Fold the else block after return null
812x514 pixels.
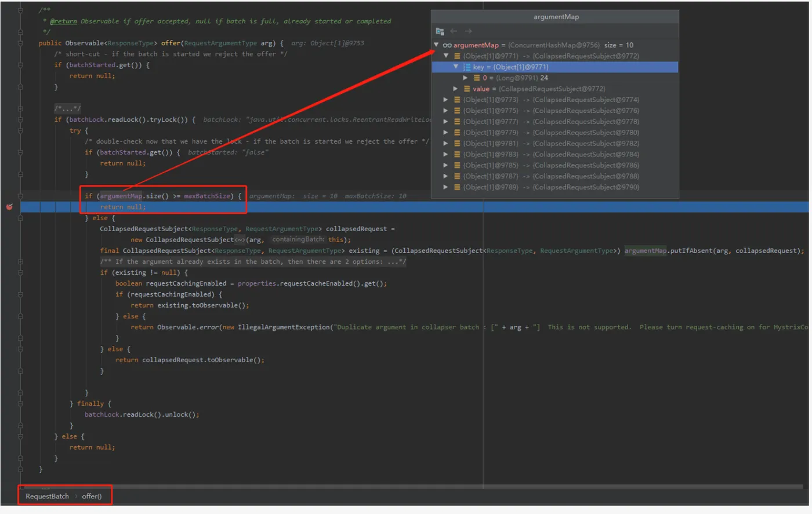pyautogui.click(x=20, y=218)
